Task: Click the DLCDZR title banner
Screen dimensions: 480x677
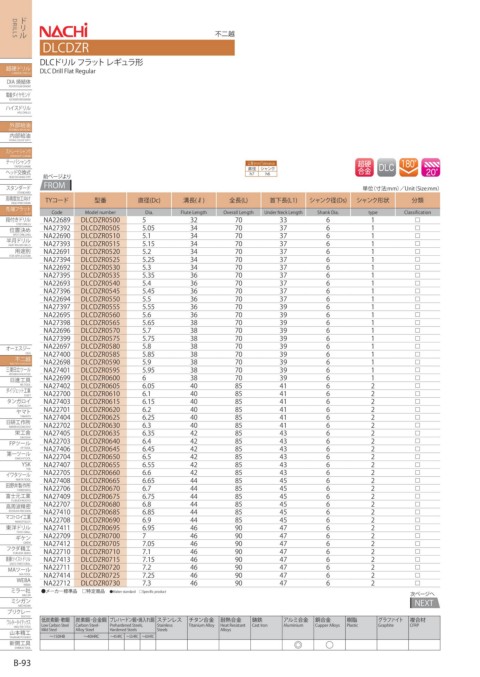Action: (x=137, y=47)
